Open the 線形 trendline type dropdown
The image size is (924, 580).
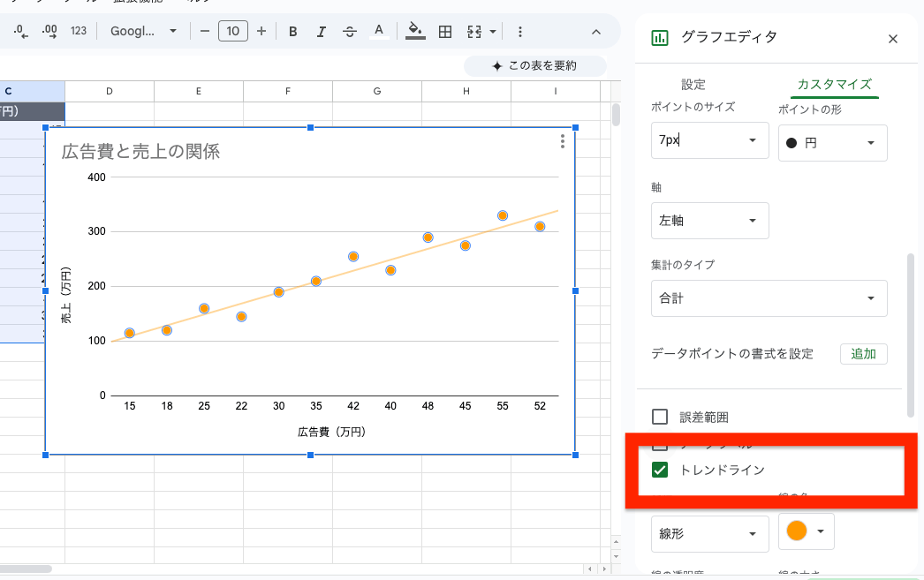point(709,534)
